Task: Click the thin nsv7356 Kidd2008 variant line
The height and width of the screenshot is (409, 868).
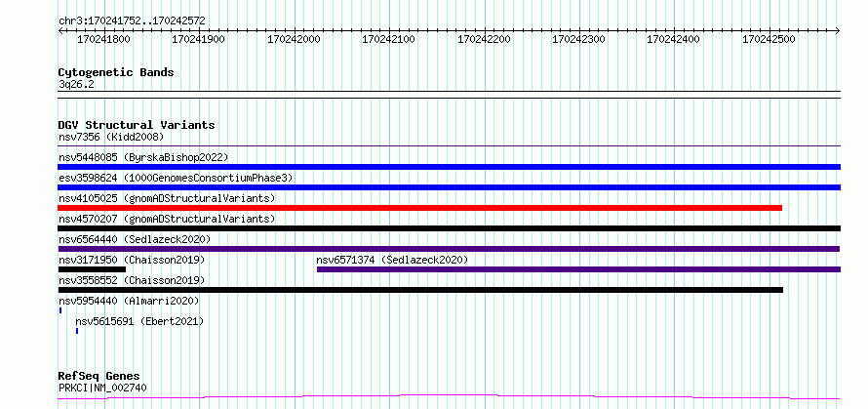Action: 449,146
